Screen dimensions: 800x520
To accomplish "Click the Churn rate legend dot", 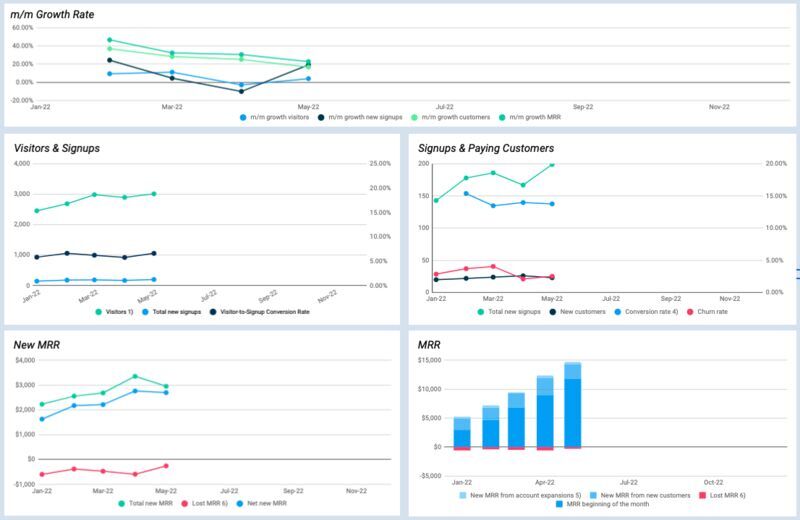I will 690,312.
